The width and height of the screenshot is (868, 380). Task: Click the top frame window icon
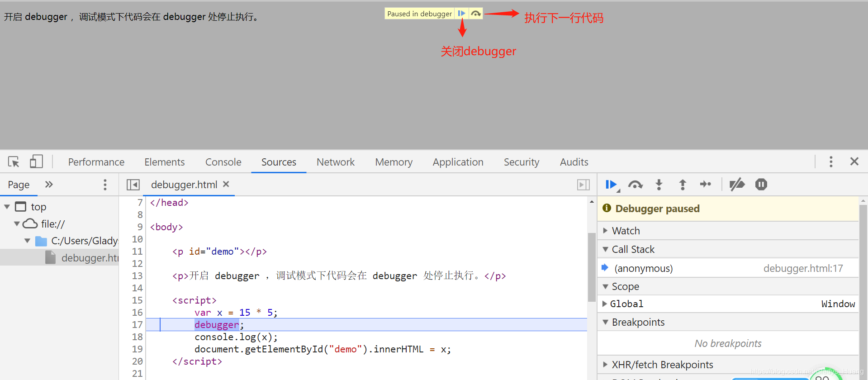21,207
